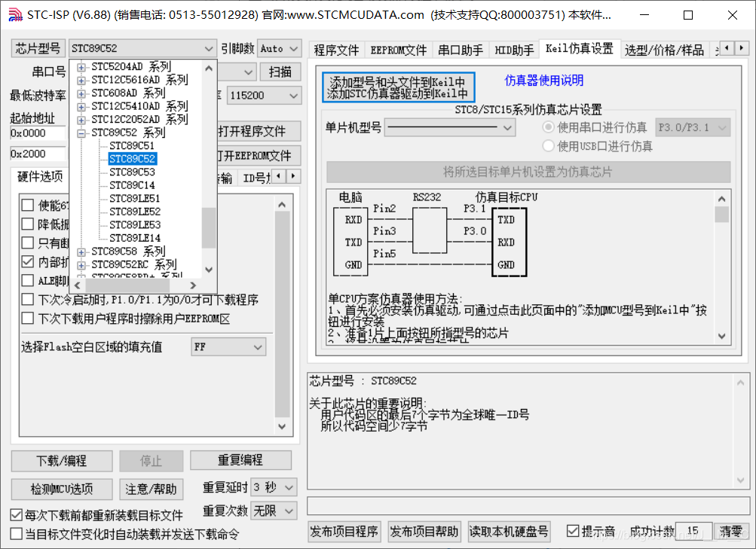
Task: Toggle 当目标文件变化时自动装载 checkbox
Action: coord(17,534)
